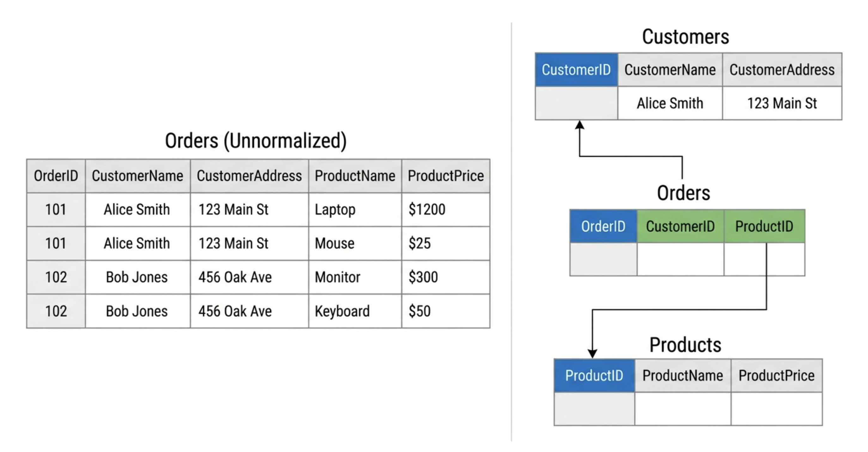Click the blue OrderID header cell
The width and height of the screenshot is (868, 452).
pyautogui.click(x=603, y=226)
